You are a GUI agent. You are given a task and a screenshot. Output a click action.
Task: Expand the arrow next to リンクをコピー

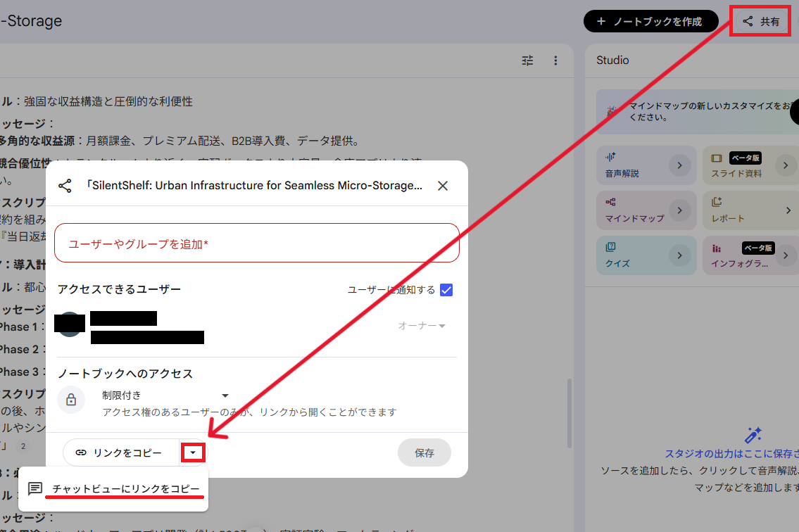click(193, 452)
